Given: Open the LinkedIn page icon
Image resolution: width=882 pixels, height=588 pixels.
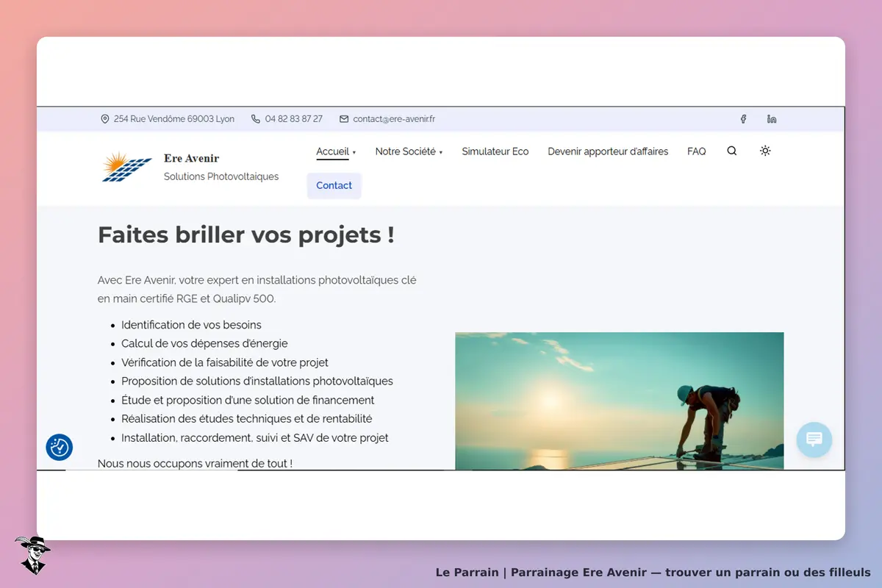Looking at the screenshot, I should (772, 119).
